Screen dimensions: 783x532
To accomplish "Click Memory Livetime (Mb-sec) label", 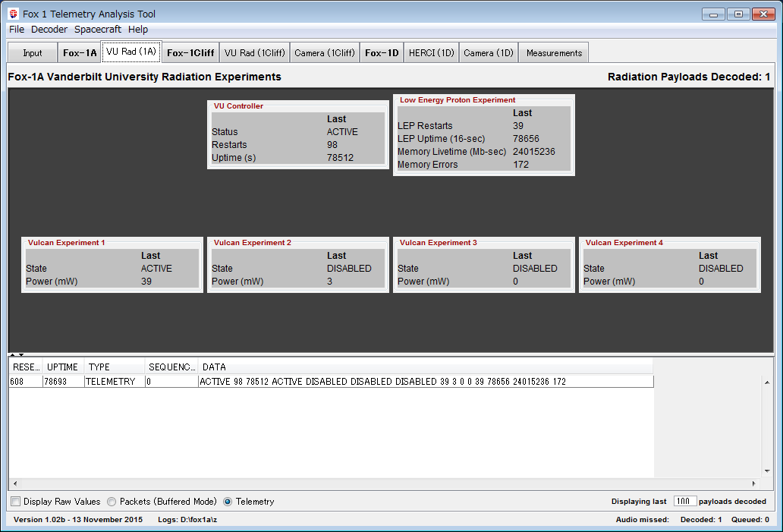I will 451,152.
